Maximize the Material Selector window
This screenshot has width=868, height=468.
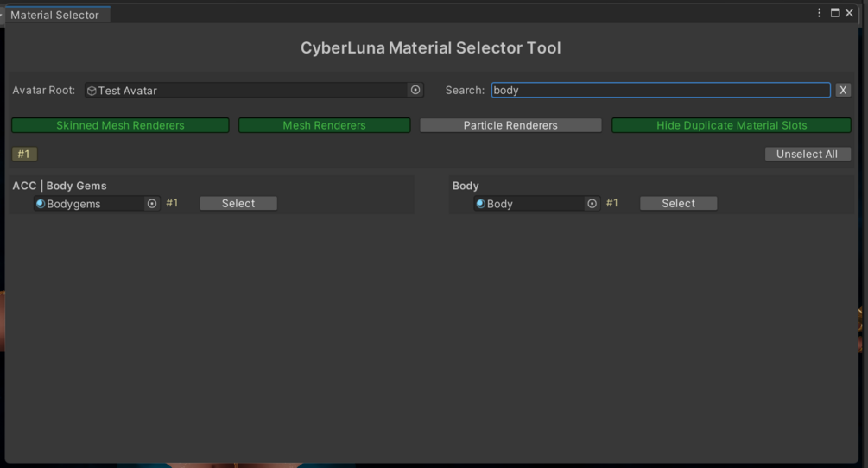pos(835,13)
